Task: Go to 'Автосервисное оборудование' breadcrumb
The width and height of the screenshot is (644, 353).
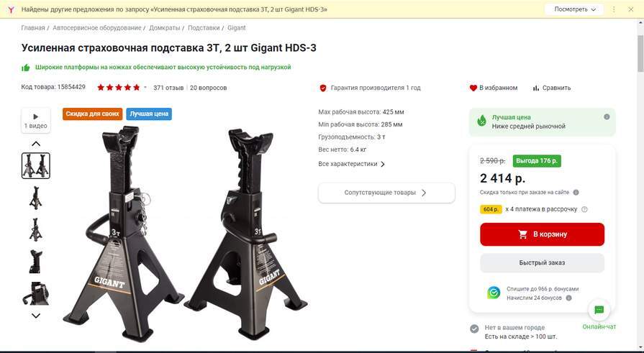Action: pos(97,28)
